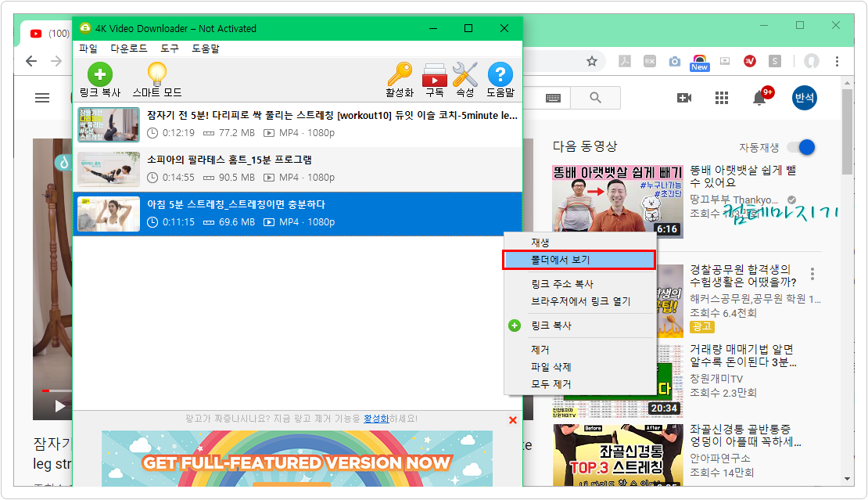
Task: Open options for the 경찰공무원 video
Action: click(x=812, y=273)
